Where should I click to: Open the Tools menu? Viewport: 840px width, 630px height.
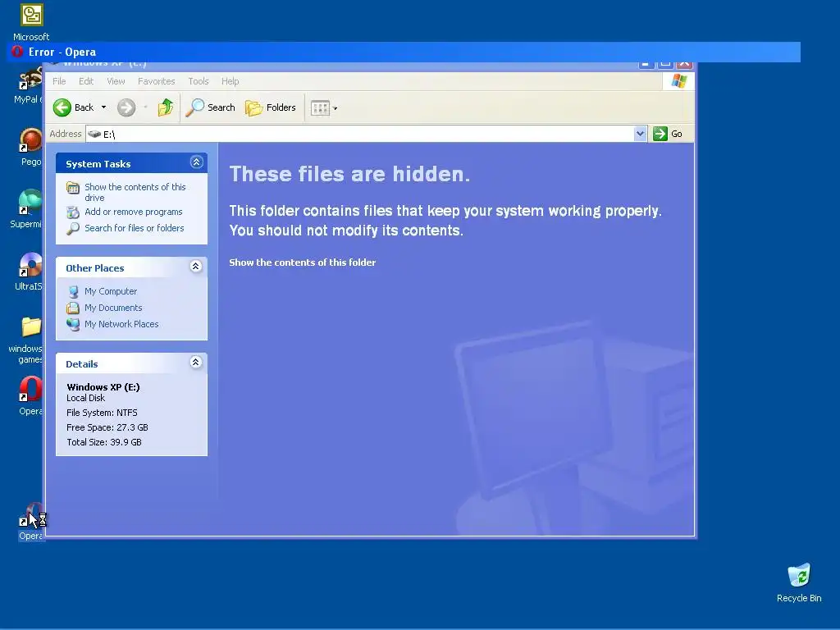click(x=199, y=81)
